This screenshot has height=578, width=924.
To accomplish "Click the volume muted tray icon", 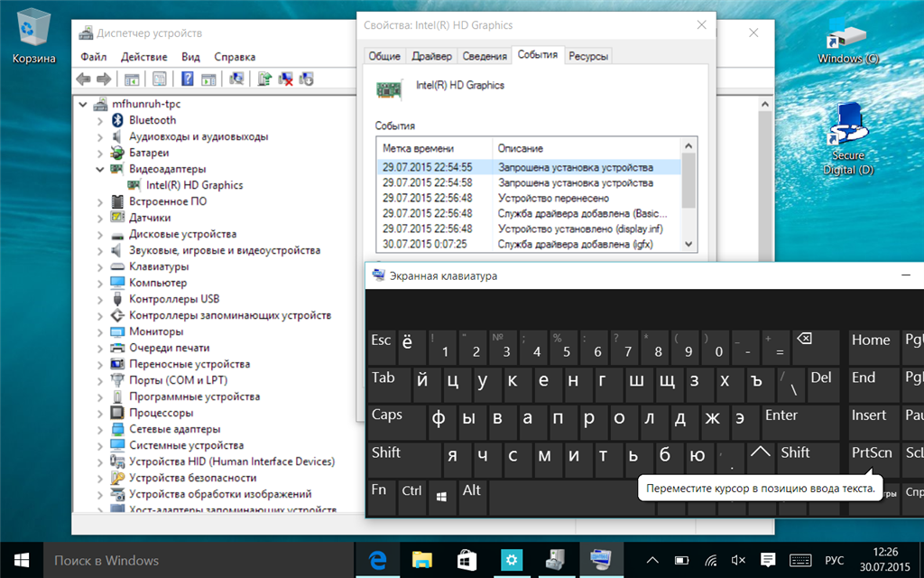I will point(738,560).
